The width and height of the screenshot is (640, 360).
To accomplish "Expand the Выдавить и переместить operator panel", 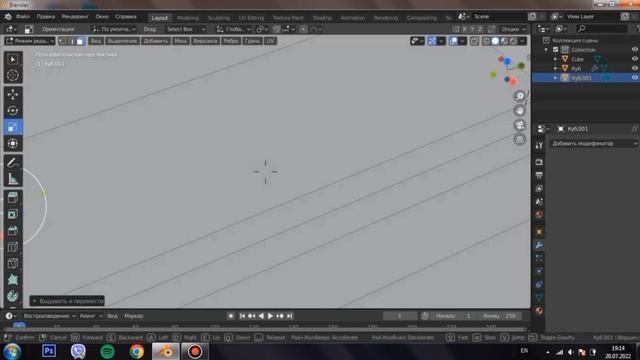I will click(x=67, y=301).
